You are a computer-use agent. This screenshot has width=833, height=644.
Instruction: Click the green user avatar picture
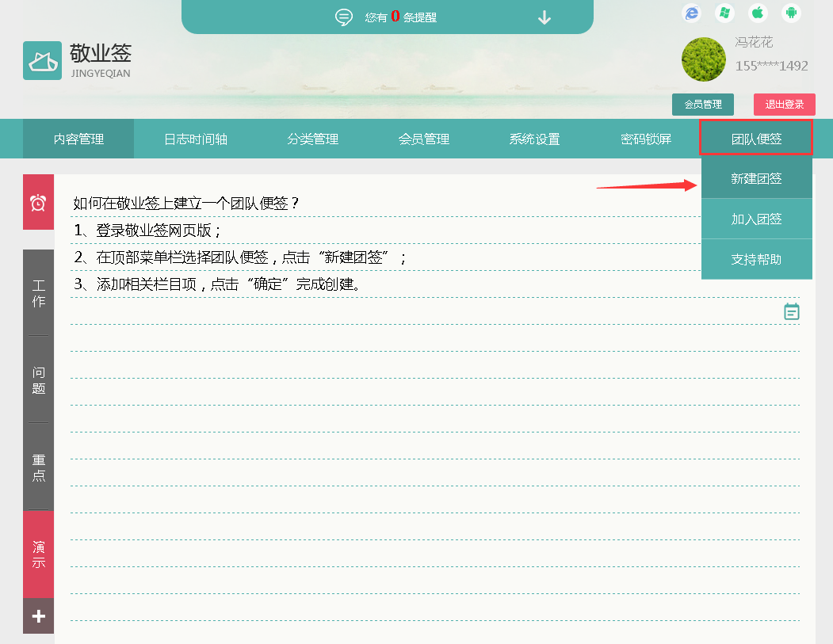703,59
